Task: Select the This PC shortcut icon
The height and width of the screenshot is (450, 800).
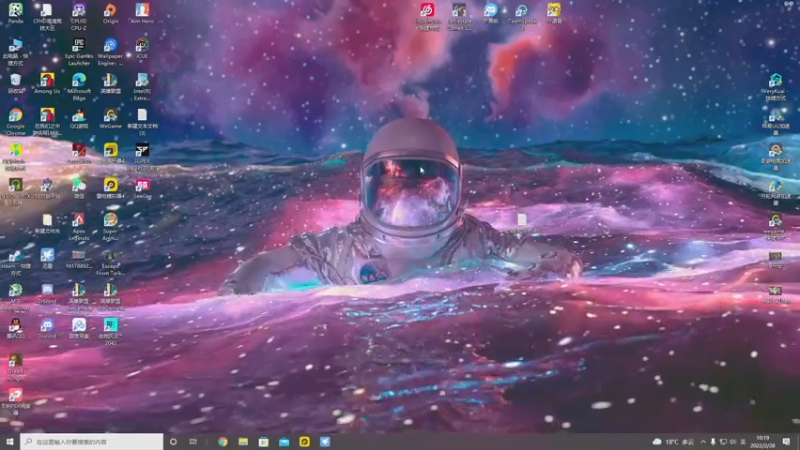Action: [x=15, y=52]
